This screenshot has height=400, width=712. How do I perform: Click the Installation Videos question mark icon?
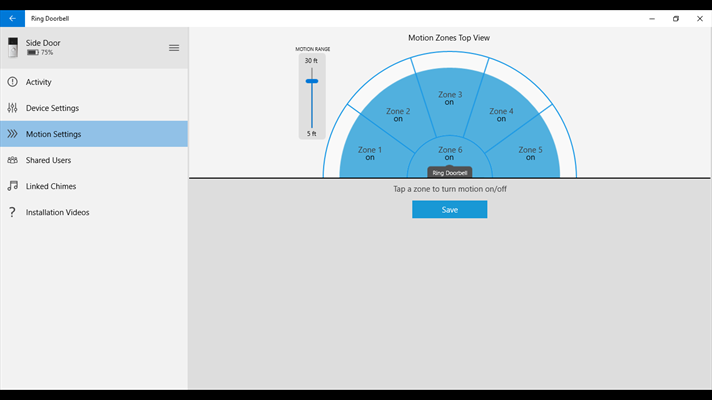coord(12,212)
